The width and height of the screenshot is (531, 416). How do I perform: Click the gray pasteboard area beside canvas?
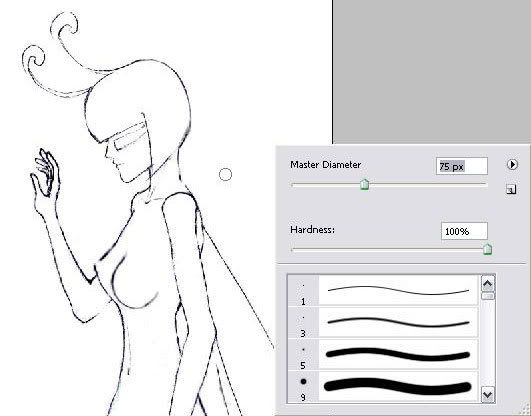[x=432, y=71]
